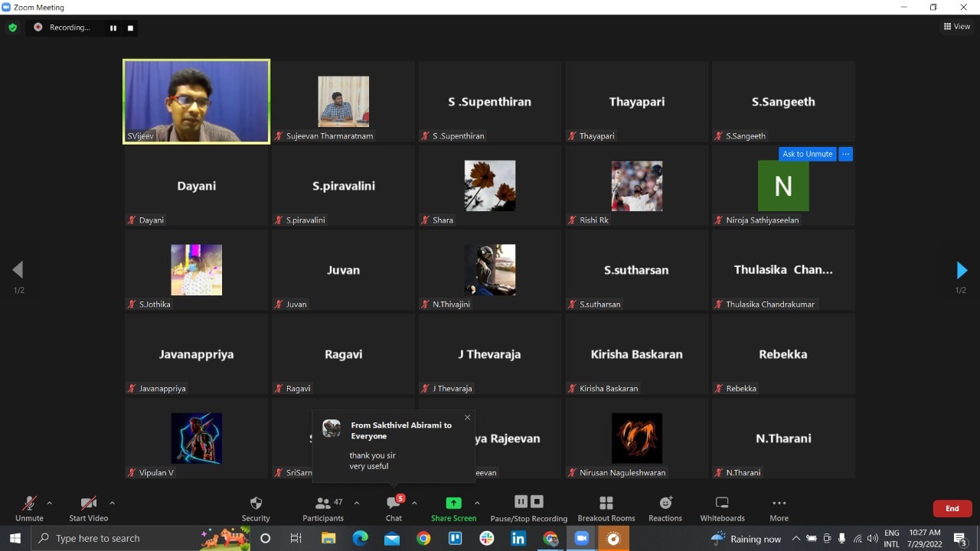This screenshot has width=980, height=551.
Task: Click the More options icon
Action: pos(779,503)
